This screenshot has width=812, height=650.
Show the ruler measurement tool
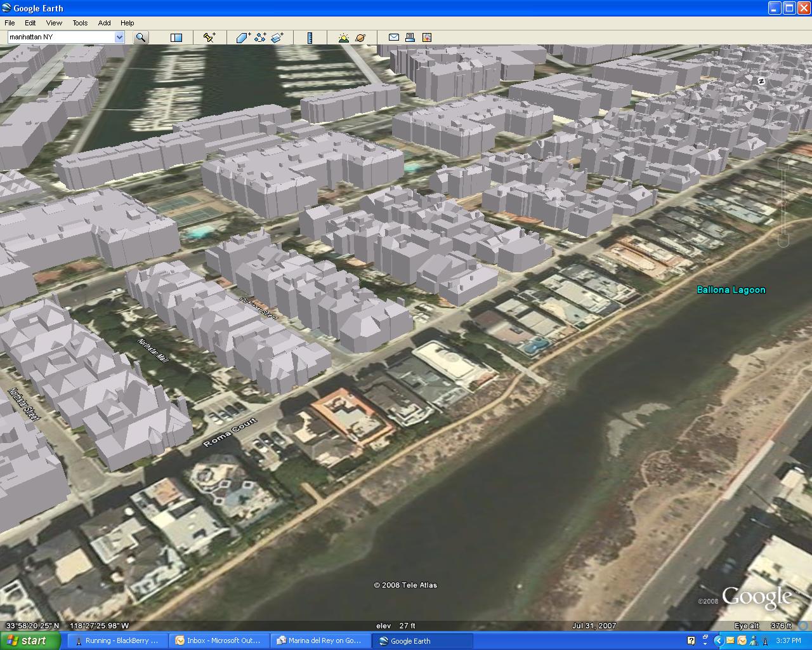point(310,37)
